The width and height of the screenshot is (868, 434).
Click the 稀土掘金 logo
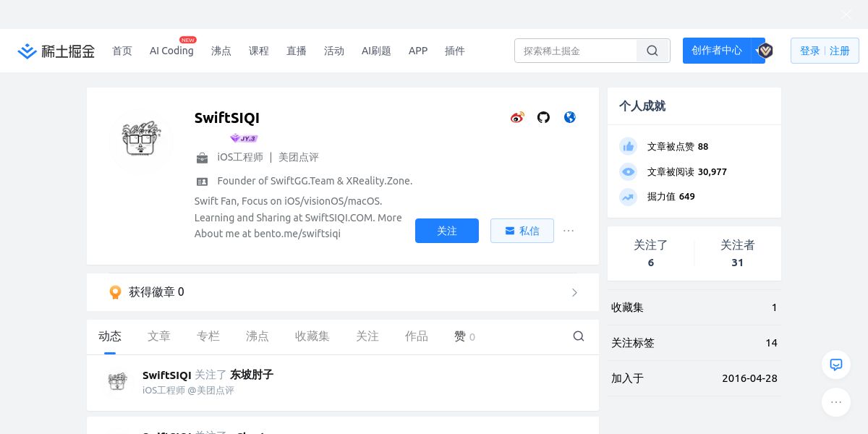coord(56,51)
